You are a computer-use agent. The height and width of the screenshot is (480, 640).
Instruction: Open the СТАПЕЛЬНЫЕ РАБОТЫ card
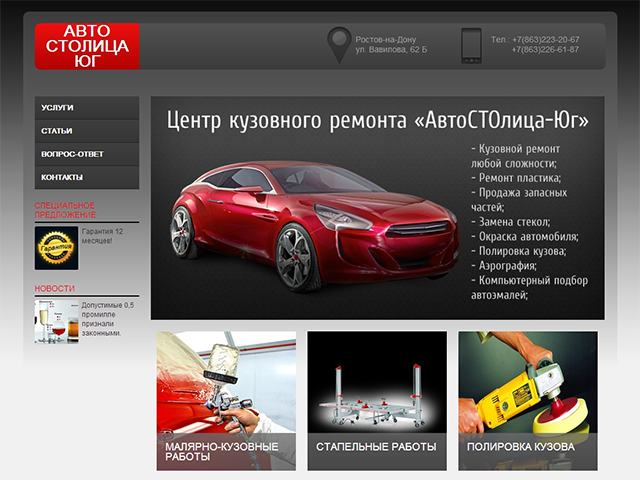point(377,401)
